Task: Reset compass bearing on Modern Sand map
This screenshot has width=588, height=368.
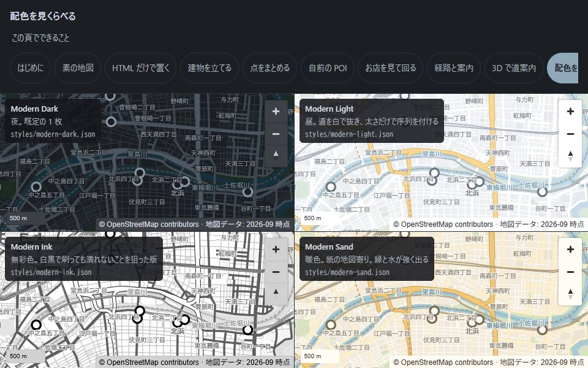Action: pyautogui.click(x=570, y=293)
